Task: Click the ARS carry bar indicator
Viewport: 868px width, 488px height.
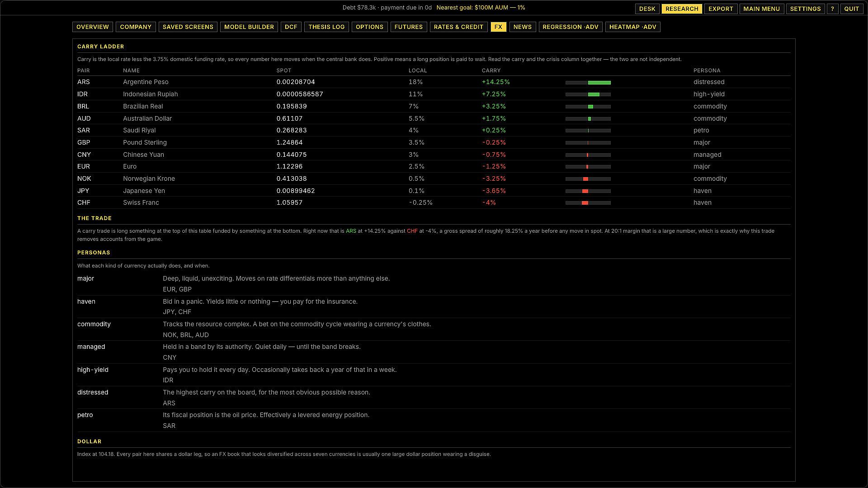Action: pos(588,82)
